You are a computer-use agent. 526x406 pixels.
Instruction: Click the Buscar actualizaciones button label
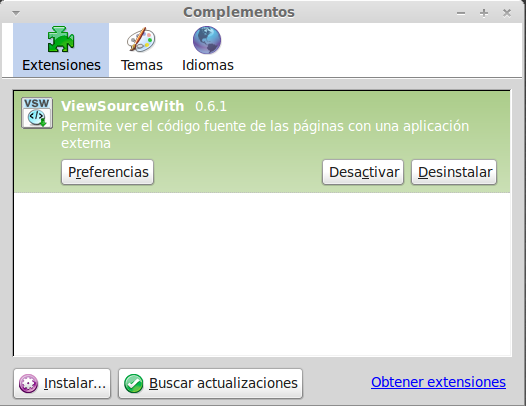tap(223, 383)
